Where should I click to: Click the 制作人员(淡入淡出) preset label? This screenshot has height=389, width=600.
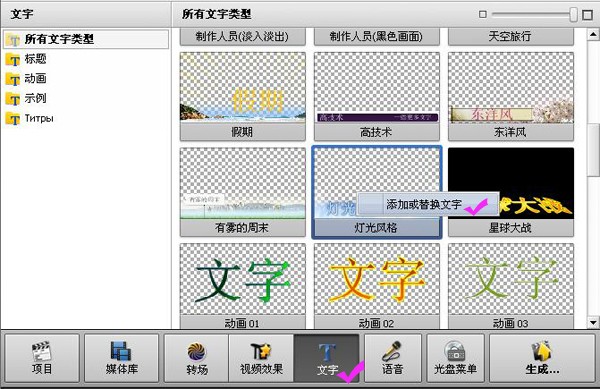point(243,37)
